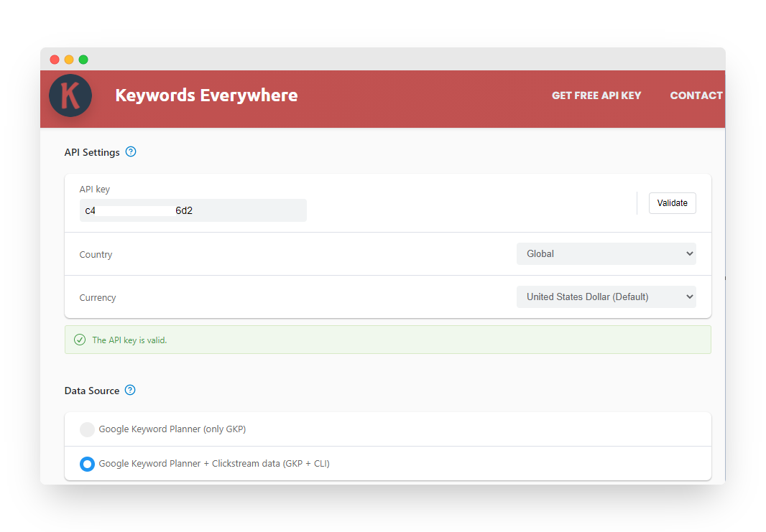
Task: Select Google Keyword Planner (only GKP) radio
Action: (87, 429)
